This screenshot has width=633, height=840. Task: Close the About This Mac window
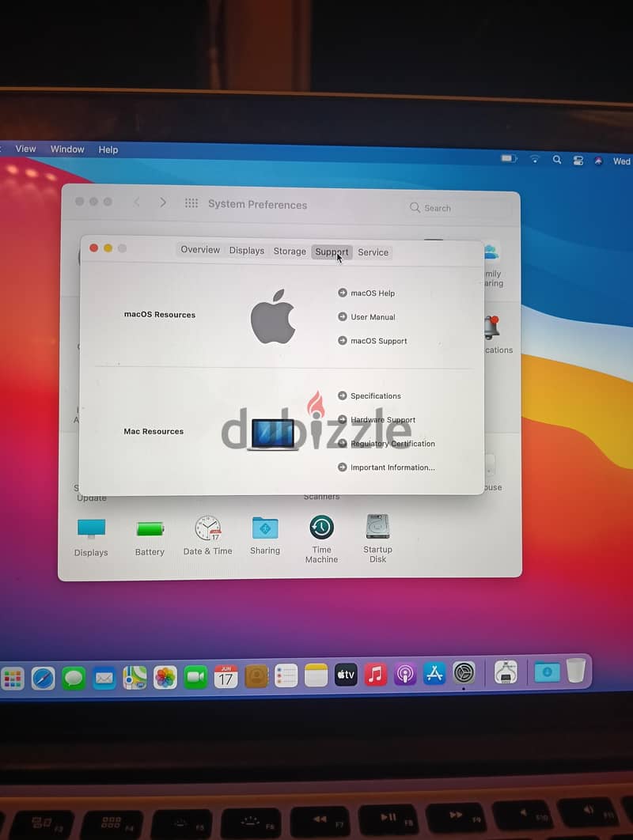click(94, 248)
